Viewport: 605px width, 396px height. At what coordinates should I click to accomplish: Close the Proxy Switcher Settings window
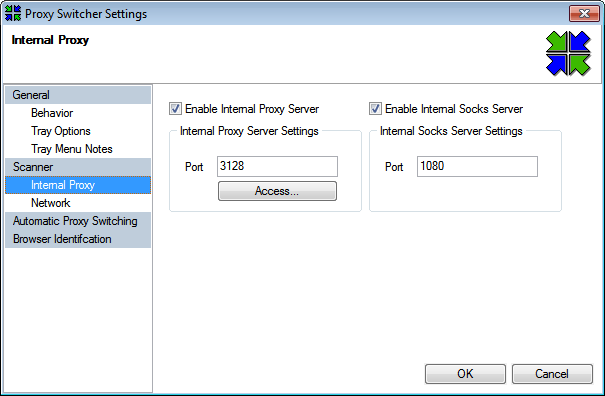point(584,14)
